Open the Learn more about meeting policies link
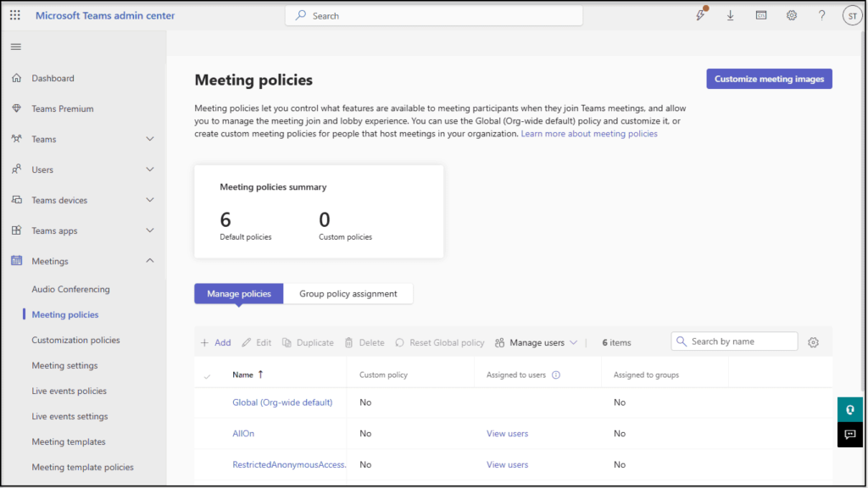The height and width of the screenshot is (488, 868). tap(589, 133)
